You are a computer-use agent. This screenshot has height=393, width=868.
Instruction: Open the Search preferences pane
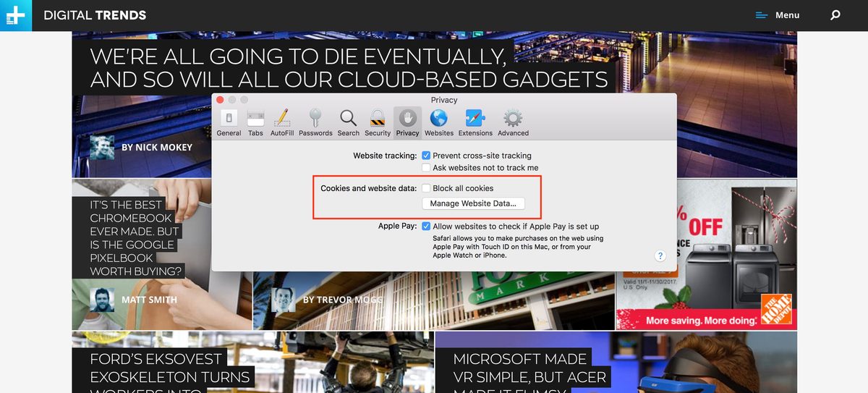pyautogui.click(x=348, y=122)
